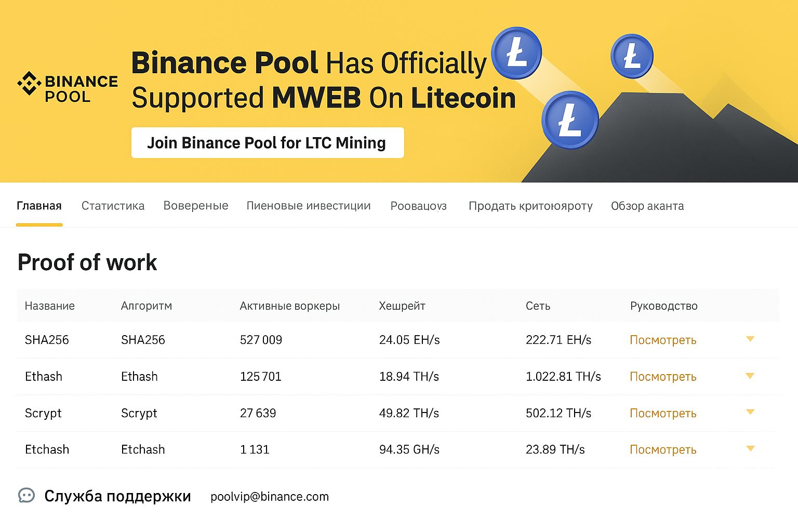Expand the Etchash row details

(750, 449)
